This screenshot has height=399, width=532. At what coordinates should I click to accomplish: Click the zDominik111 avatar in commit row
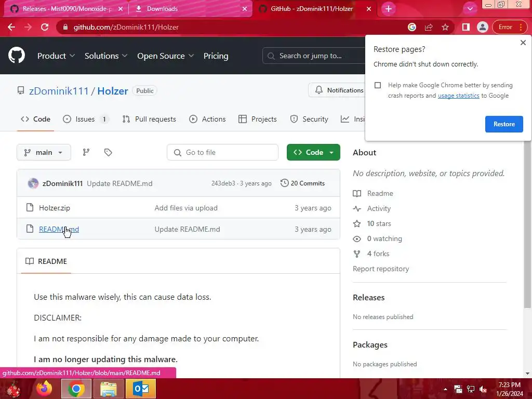click(33, 183)
